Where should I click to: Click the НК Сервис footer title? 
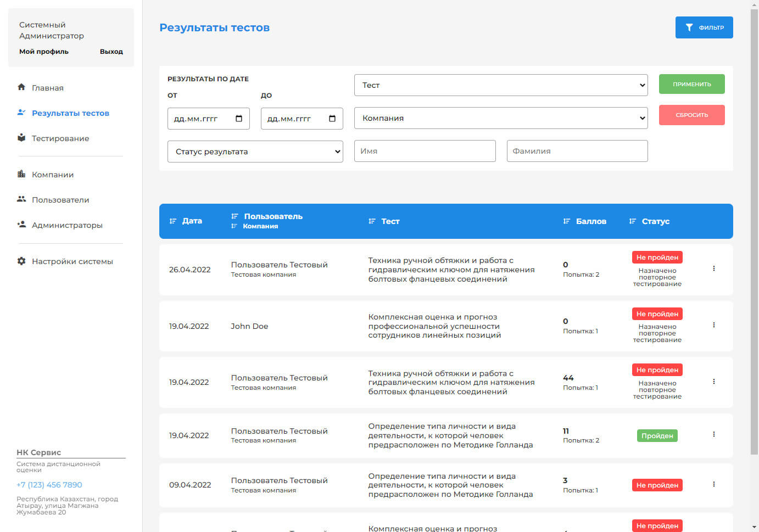tap(38, 452)
